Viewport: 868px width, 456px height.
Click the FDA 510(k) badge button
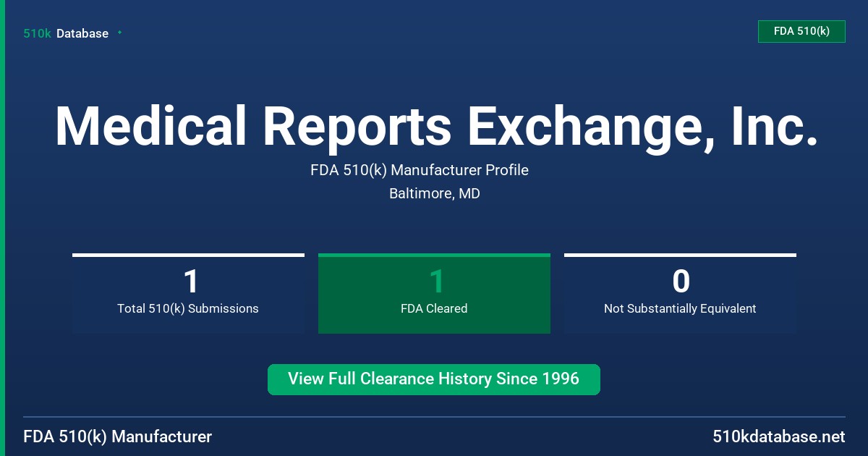pyautogui.click(x=801, y=31)
